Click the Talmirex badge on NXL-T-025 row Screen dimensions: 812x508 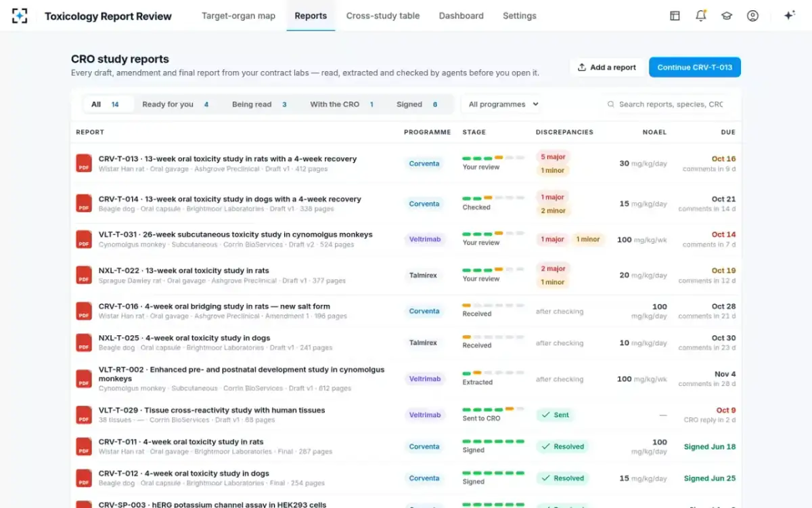[423, 343]
